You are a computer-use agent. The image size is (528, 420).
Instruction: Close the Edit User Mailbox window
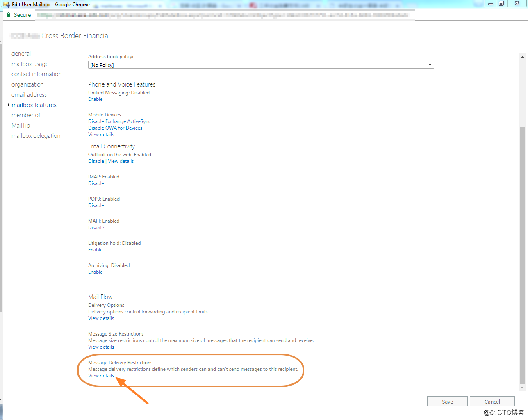517,4
